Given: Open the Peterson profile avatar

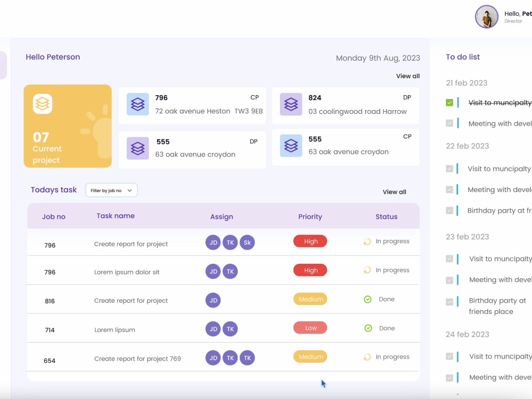Looking at the screenshot, I should coord(487,16).
